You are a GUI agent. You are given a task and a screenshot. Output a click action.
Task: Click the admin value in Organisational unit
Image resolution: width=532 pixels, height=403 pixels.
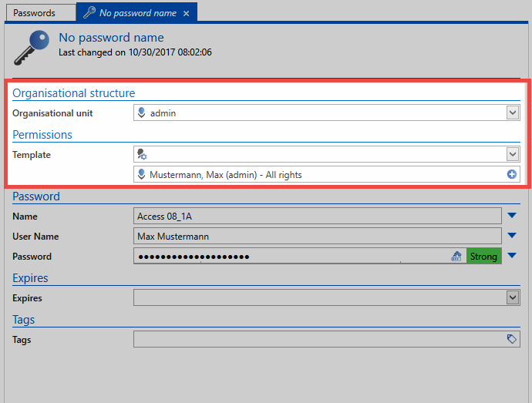(163, 113)
